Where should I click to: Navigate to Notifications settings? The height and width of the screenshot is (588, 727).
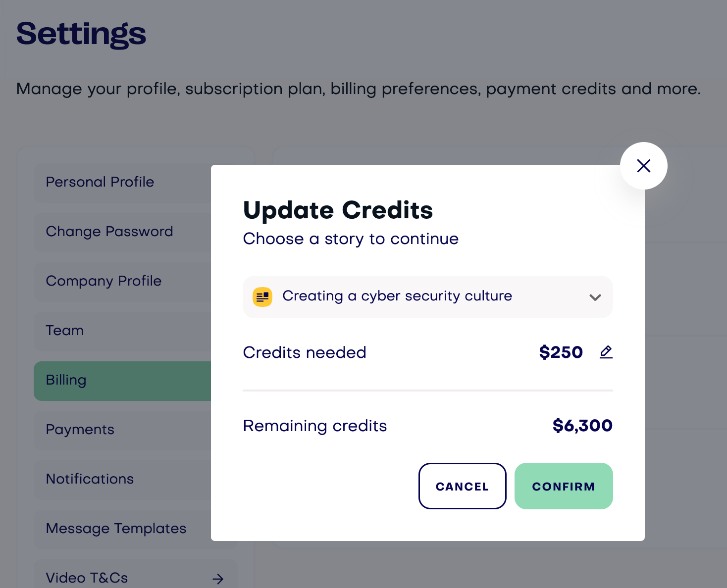(x=122, y=479)
